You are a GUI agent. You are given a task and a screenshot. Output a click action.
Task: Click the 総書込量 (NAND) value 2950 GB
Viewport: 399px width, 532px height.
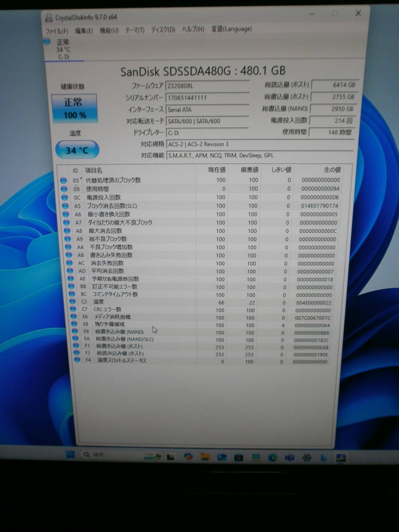point(333,109)
